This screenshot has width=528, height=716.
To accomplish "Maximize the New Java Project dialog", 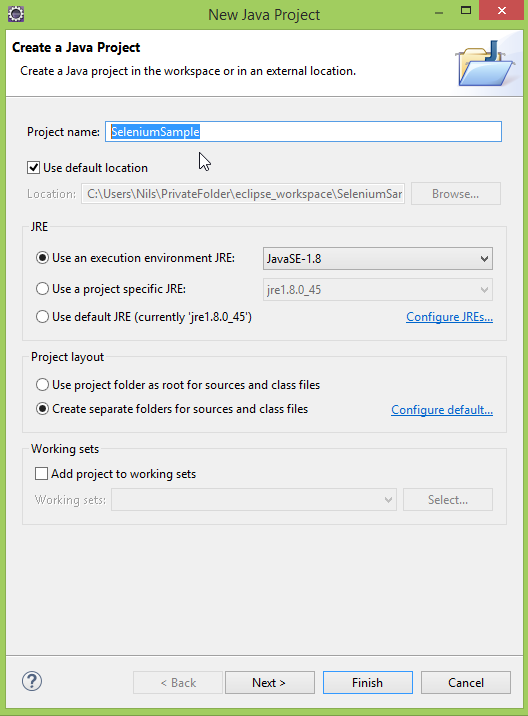I will point(465,11).
